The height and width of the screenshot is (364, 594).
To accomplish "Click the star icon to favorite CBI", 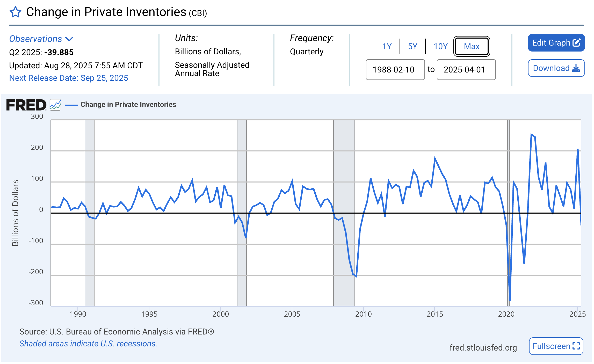I will (x=15, y=12).
